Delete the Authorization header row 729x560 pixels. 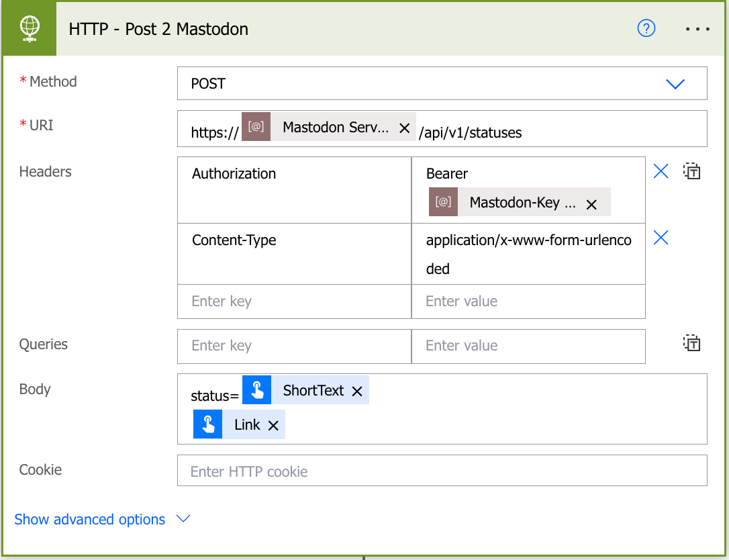click(661, 171)
